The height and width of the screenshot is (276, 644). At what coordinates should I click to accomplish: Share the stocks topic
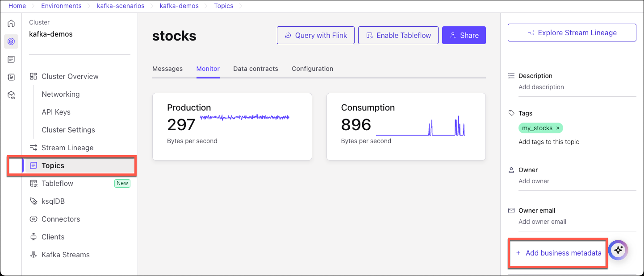point(464,35)
